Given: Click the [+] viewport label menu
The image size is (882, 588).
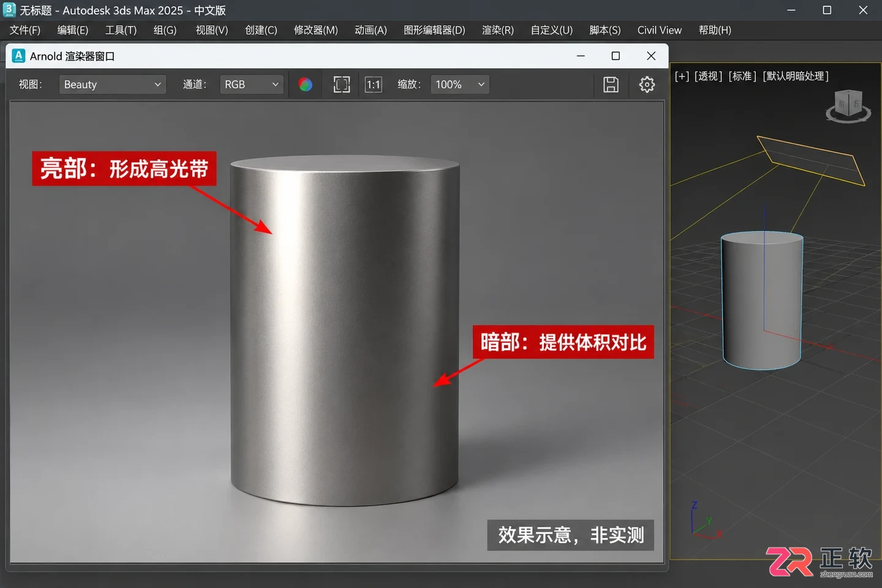Looking at the screenshot, I should [682, 76].
